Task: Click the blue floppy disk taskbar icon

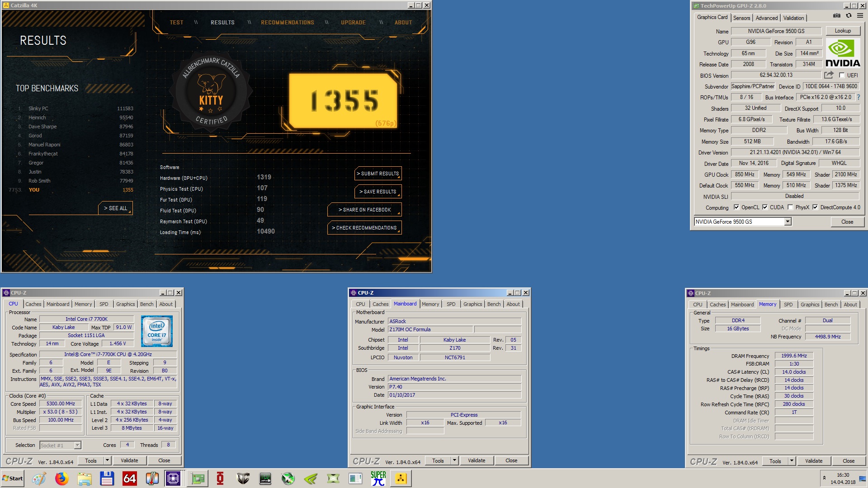Action: (107, 479)
